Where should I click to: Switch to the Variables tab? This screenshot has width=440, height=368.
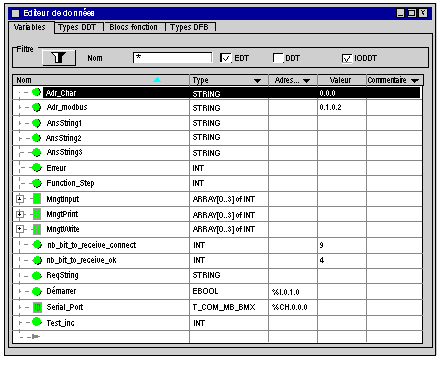pyautogui.click(x=29, y=27)
